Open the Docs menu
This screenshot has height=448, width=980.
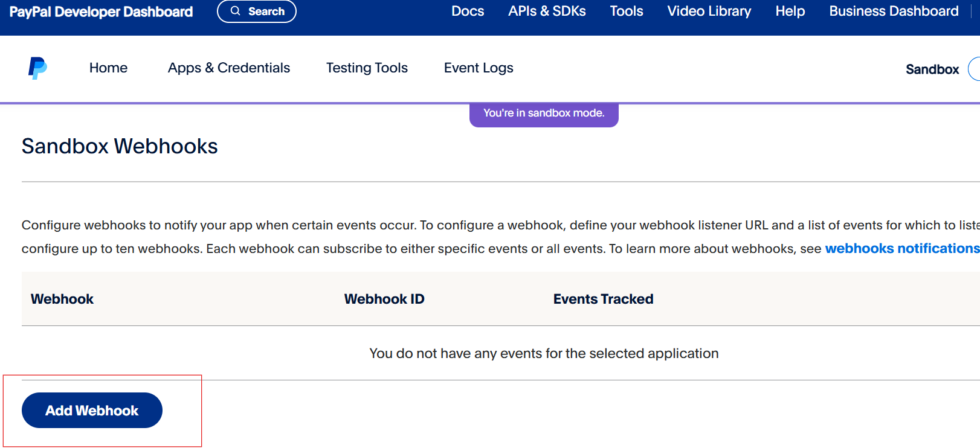tap(468, 11)
